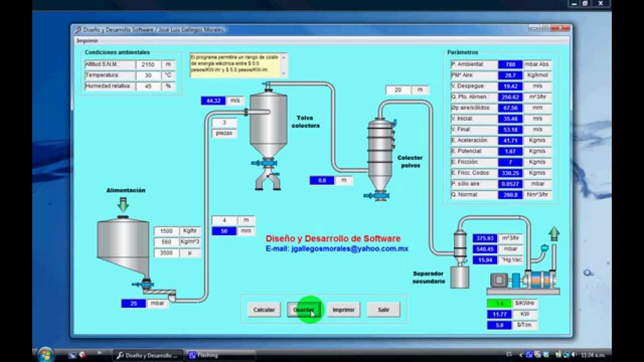The height and width of the screenshot is (362, 644).
Task: Open the Imprimir menu in the menu bar
Action: (x=88, y=41)
